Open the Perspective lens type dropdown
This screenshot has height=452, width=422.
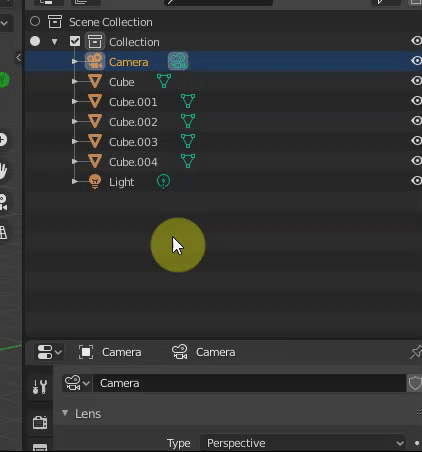click(x=303, y=443)
